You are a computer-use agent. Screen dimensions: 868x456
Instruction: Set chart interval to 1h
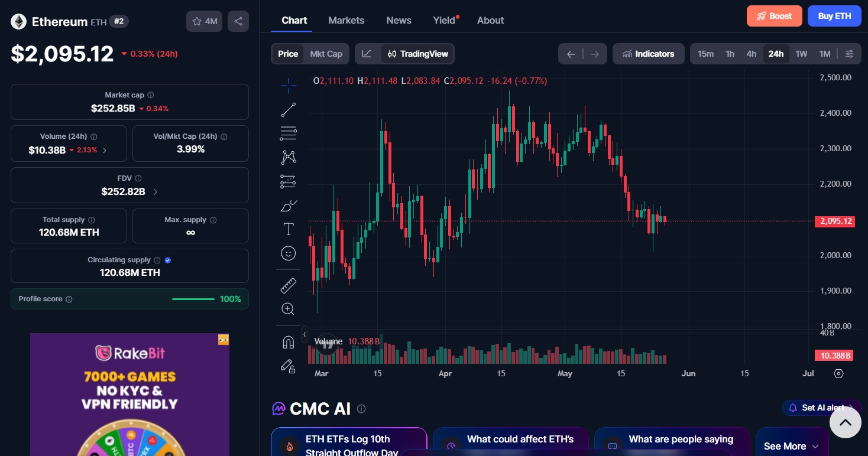pos(730,54)
